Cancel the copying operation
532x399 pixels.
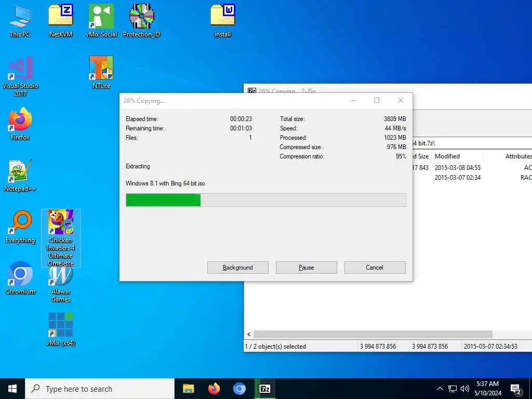click(x=375, y=268)
